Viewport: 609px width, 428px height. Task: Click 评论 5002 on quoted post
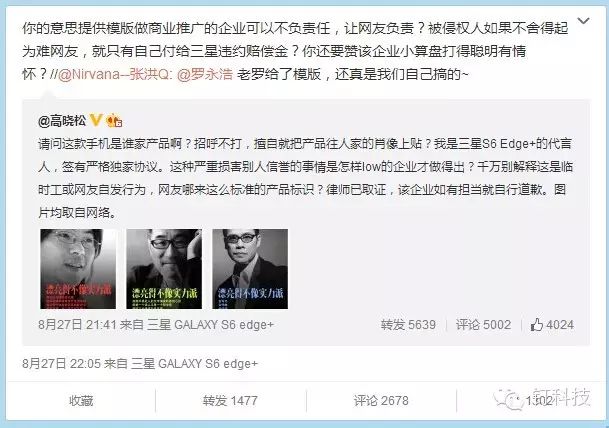[x=484, y=325]
